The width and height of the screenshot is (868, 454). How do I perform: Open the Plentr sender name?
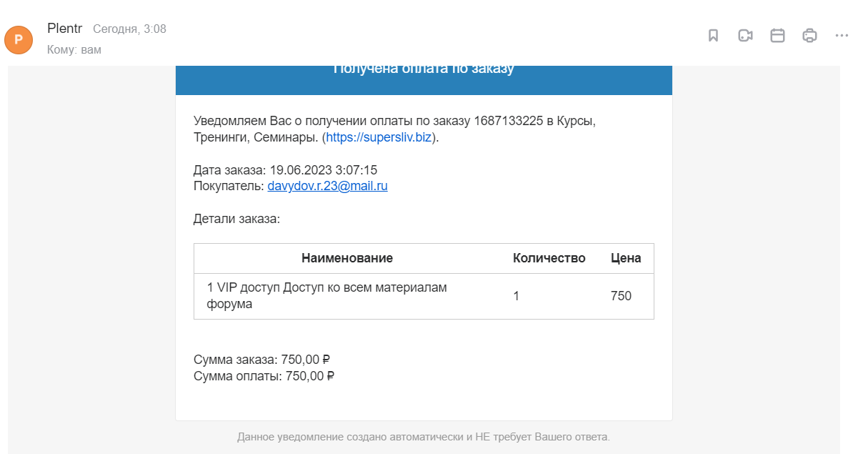[x=65, y=29]
